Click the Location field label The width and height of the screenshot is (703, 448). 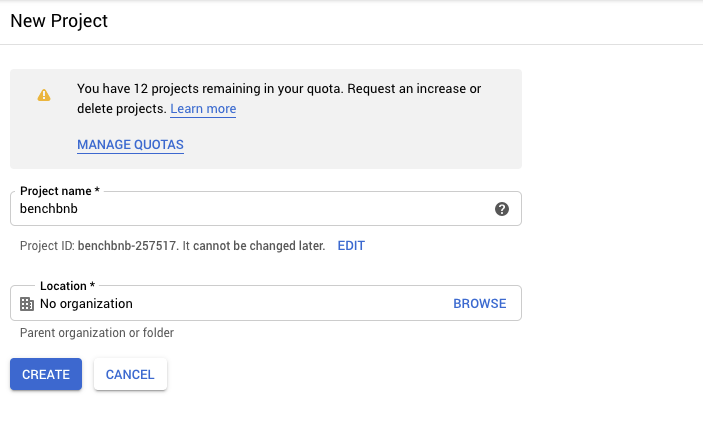pos(67,286)
